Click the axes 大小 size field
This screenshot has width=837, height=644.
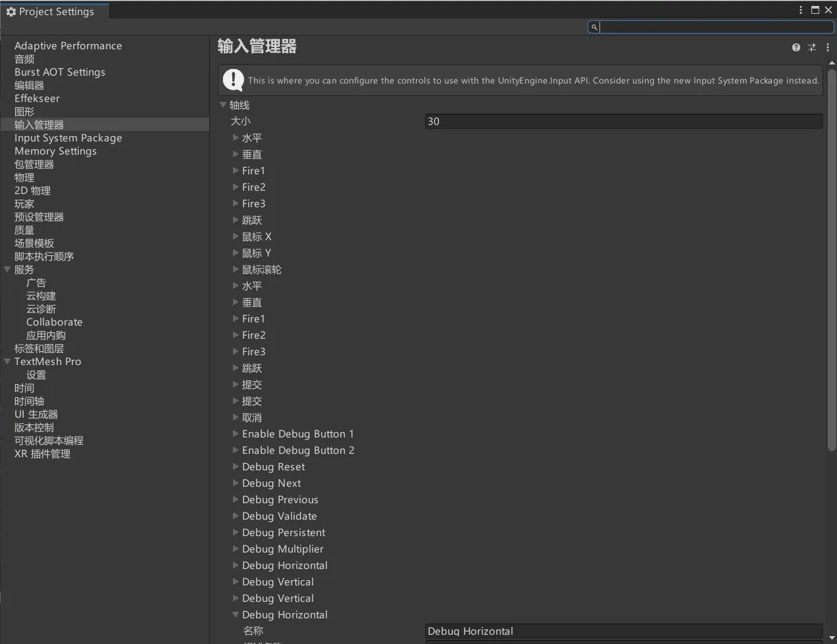click(x=623, y=121)
